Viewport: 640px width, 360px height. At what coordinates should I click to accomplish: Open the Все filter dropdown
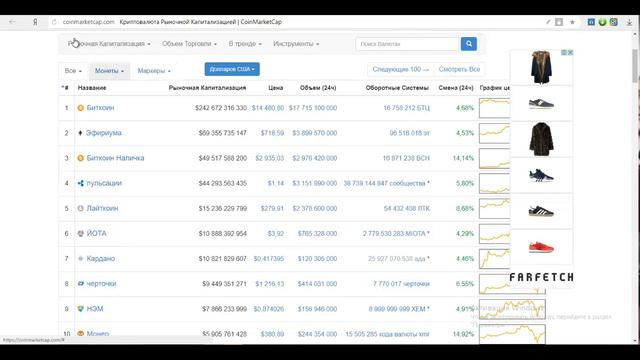(73, 71)
